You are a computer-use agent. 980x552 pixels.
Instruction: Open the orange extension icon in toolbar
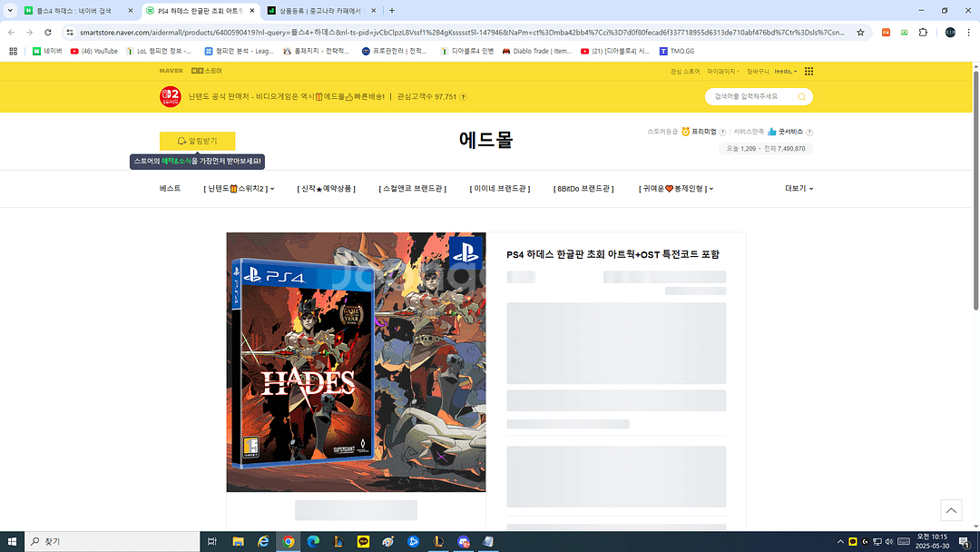(886, 32)
